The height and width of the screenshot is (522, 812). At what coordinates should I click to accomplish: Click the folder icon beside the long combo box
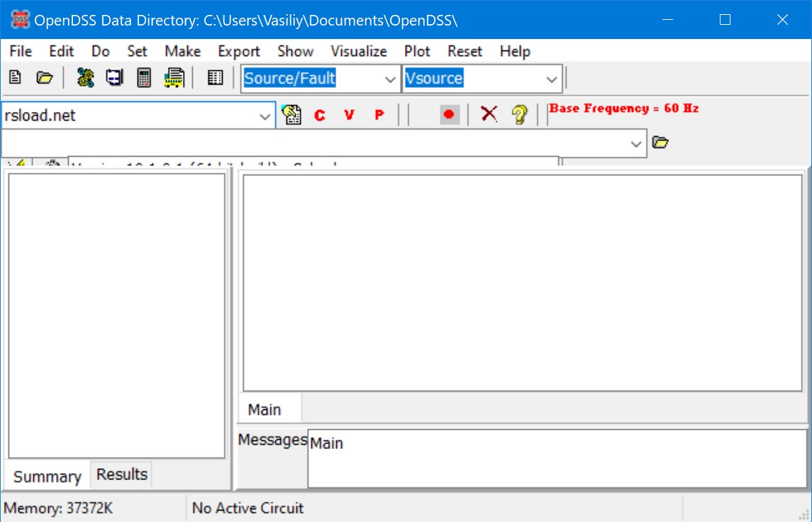660,142
